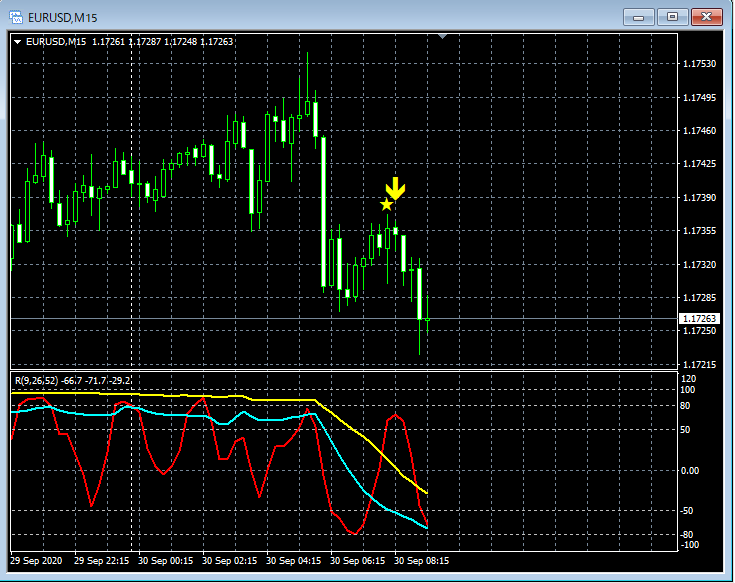The height and width of the screenshot is (583, 735).
Task: Minimize the EURUSD,M15 chart window
Action: [x=638, y=17]
